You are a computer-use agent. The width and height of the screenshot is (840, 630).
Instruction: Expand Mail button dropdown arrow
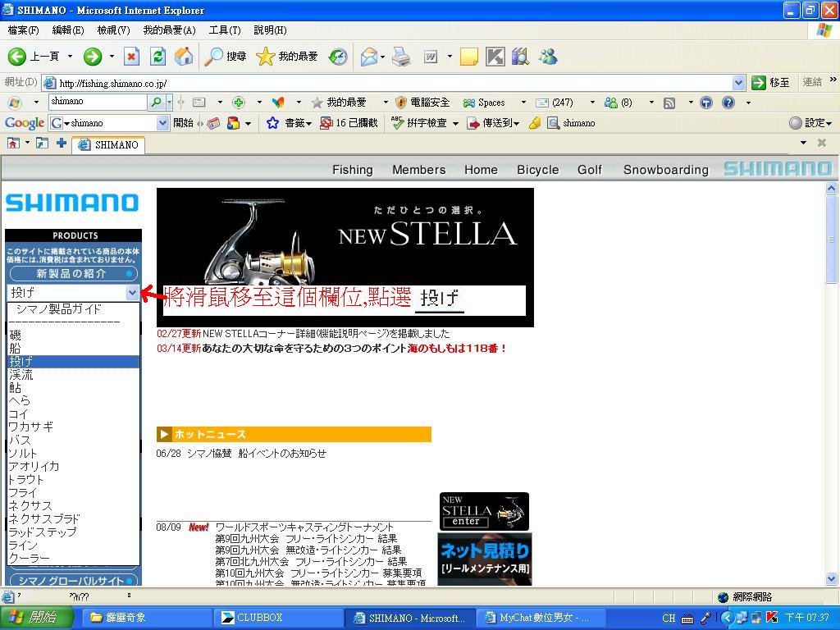pos(382,57)
